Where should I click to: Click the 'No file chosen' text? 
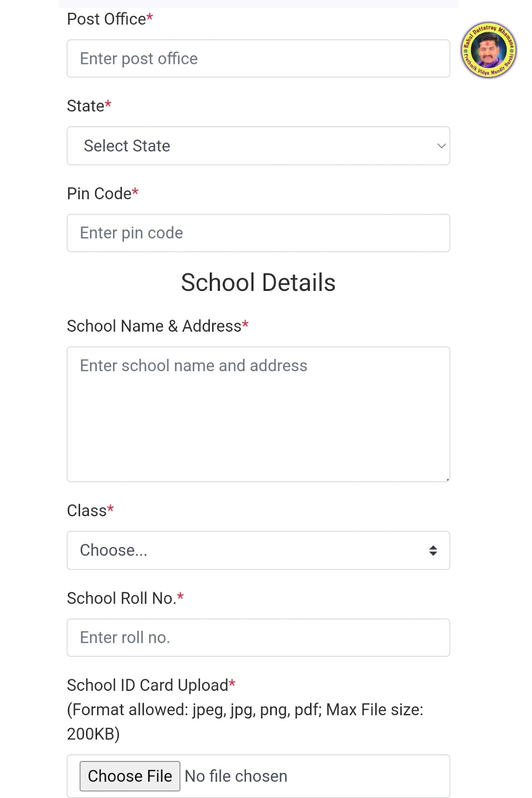coord(236,776)
